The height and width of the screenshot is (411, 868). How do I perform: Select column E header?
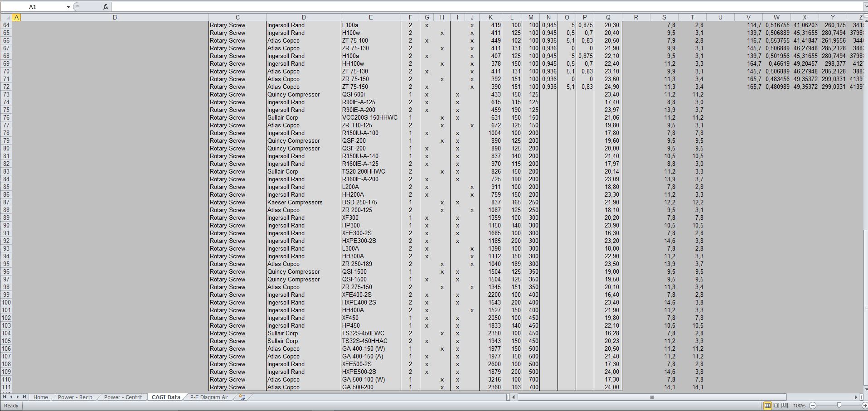(371, 17)
